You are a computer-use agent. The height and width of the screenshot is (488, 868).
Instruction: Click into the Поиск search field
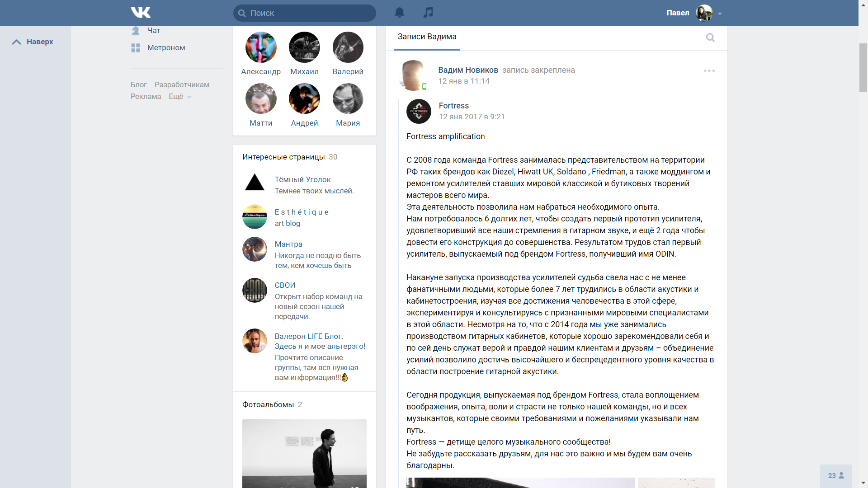tap(305, 13)
